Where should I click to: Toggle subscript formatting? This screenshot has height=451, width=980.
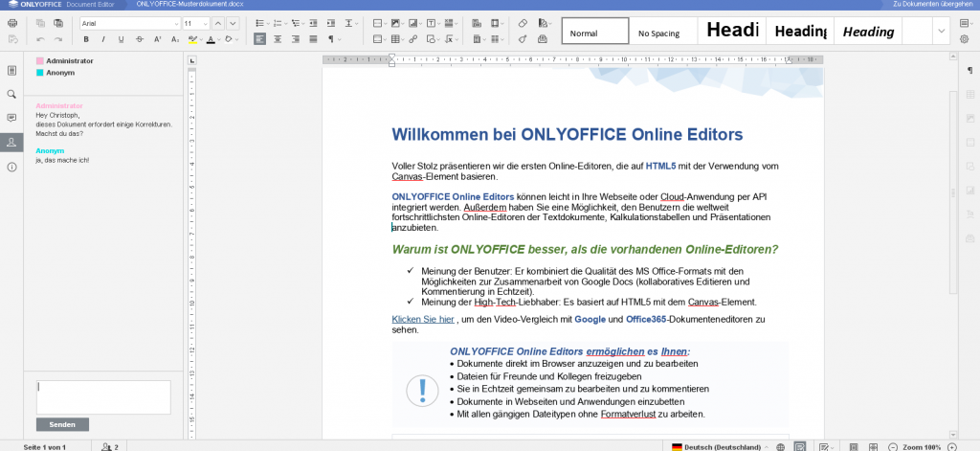(x=176, y=39)
